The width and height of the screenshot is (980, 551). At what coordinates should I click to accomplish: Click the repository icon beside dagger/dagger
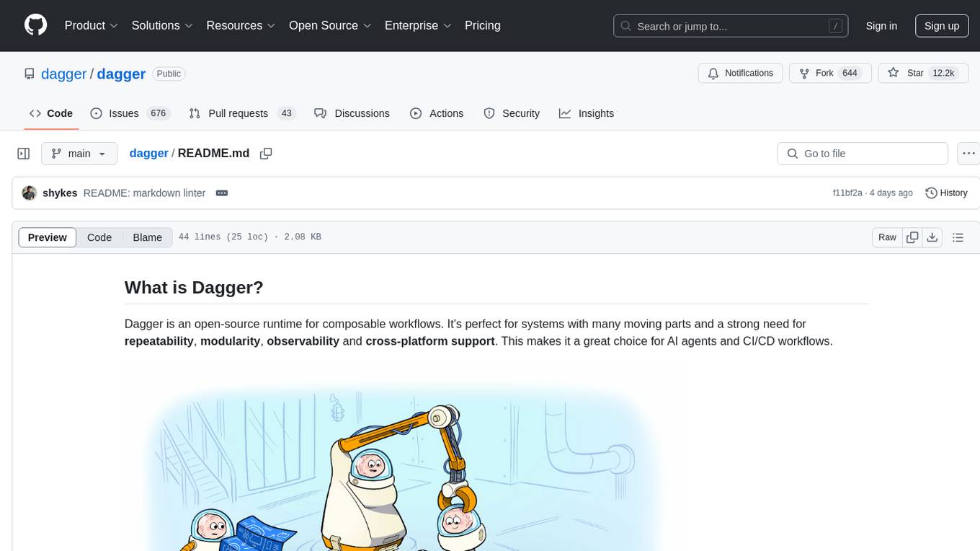tap(30, 74)
